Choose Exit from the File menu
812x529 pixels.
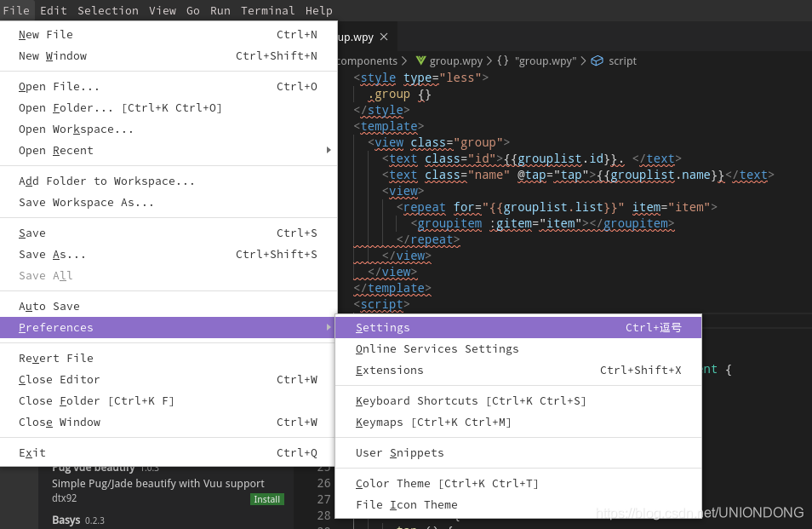169,453
